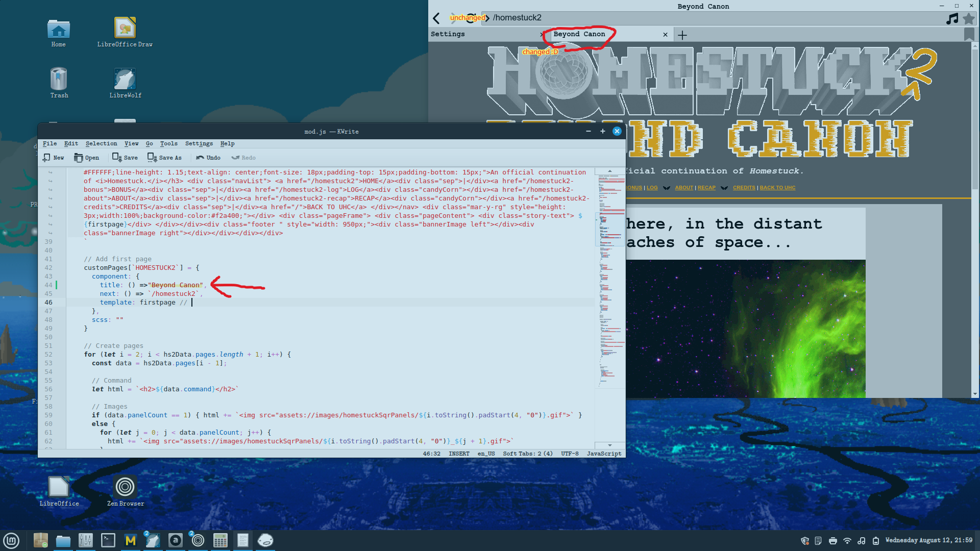Open the Trash desktop icon
Viewport: 980px width, 551px height.
tap(59, 83)
